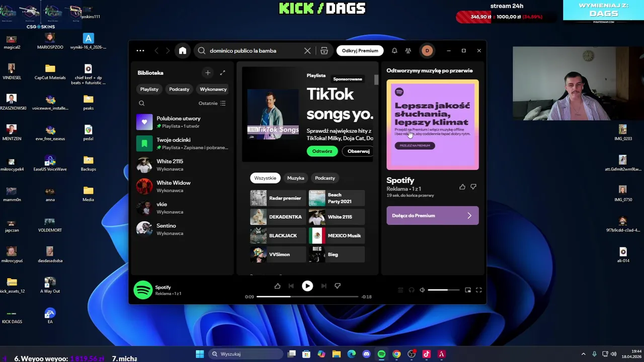Dislike with thumbs down in player bar

coord(338,286)
